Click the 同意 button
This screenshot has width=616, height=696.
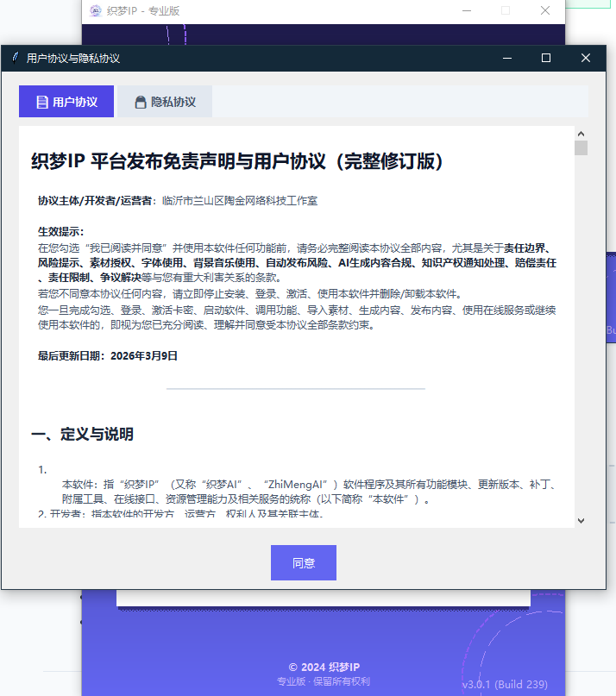point(304,563)
